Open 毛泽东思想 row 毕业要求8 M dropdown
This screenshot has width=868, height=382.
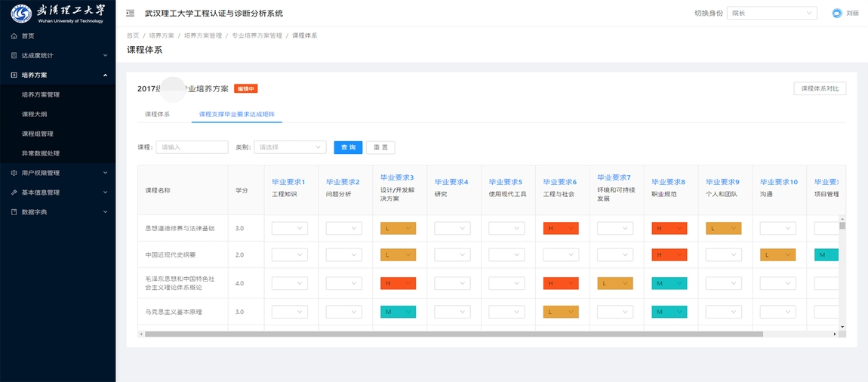tap(669, 283)
